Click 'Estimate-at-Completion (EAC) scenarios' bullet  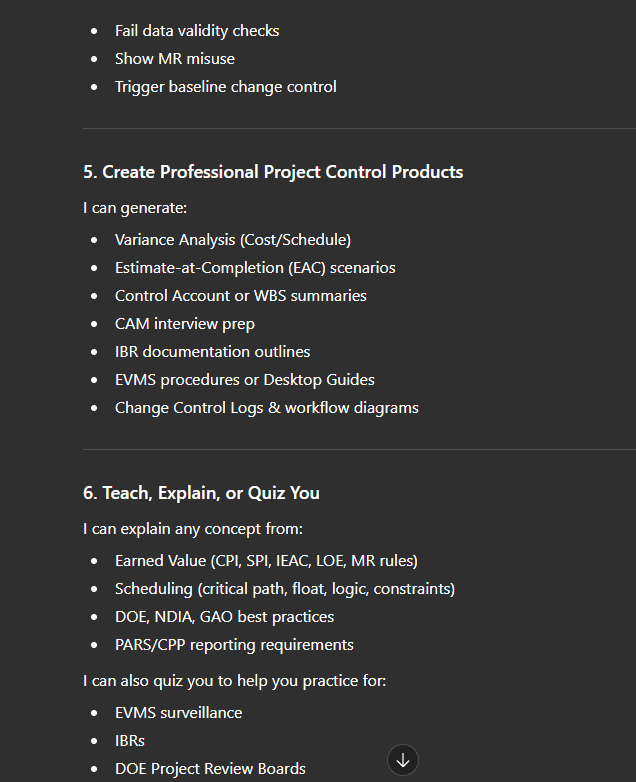pyautogui.click(x=255, y=268)
